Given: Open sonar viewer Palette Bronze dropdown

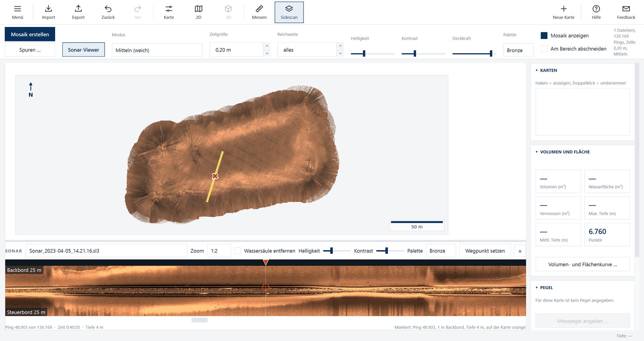Looking at the screenshot, I should point(441,251).
